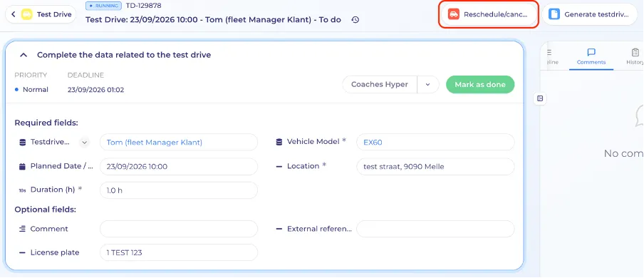Edit the Vehicle Model EX60 field
Screen dimensions: 644x278
(x=435, y=143)
